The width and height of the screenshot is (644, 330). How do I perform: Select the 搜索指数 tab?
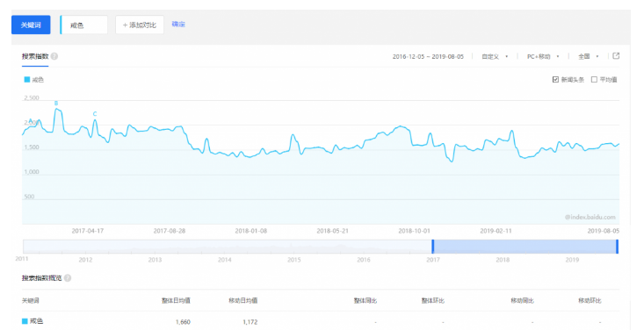[35, 56]
